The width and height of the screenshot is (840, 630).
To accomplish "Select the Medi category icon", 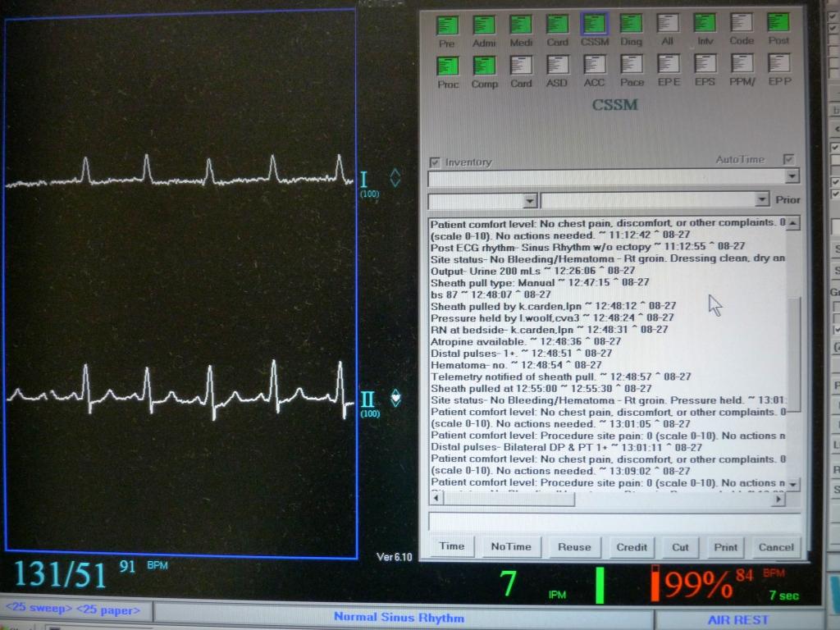I will (x=521, y=25).
